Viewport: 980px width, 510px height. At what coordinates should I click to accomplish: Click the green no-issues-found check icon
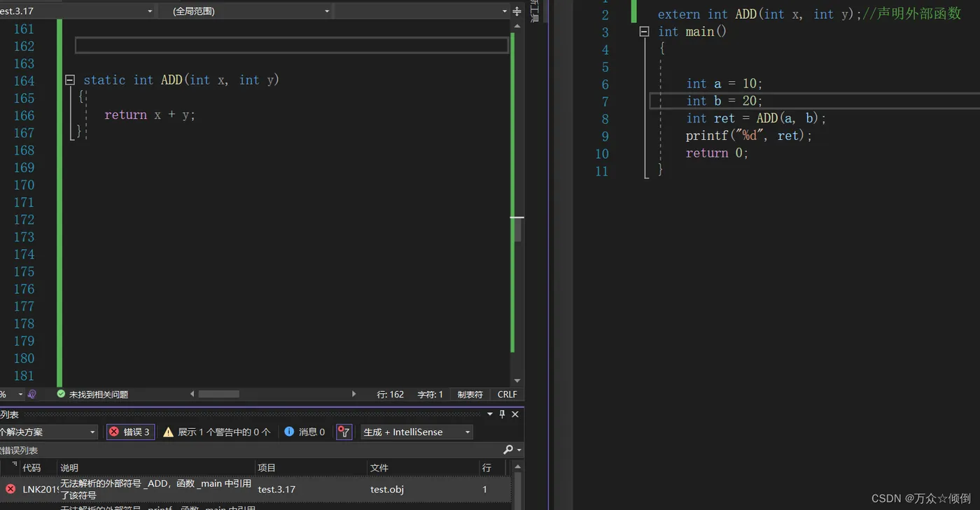[x=61, y=394]
